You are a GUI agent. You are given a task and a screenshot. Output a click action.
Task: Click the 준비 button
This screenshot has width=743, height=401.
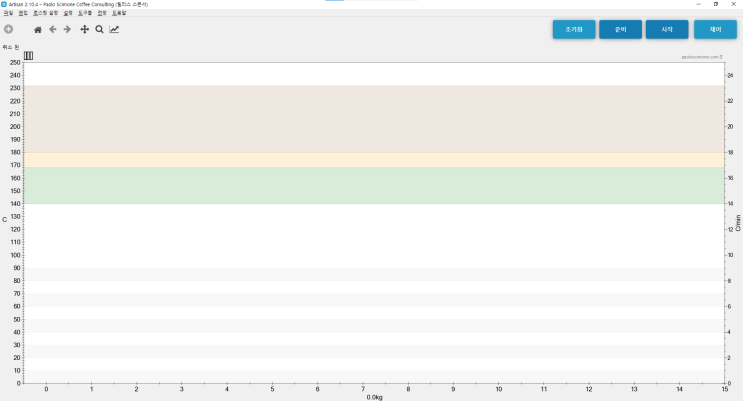point(621,29)
